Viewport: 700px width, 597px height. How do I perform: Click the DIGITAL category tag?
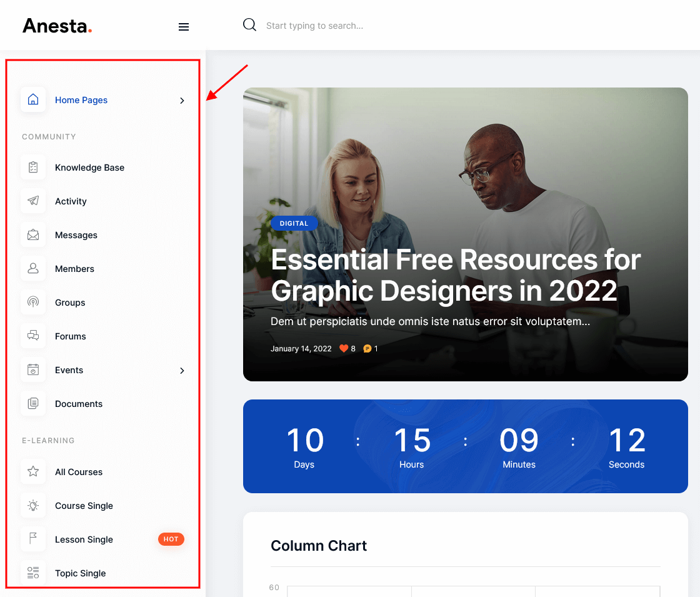coord(294,223)
